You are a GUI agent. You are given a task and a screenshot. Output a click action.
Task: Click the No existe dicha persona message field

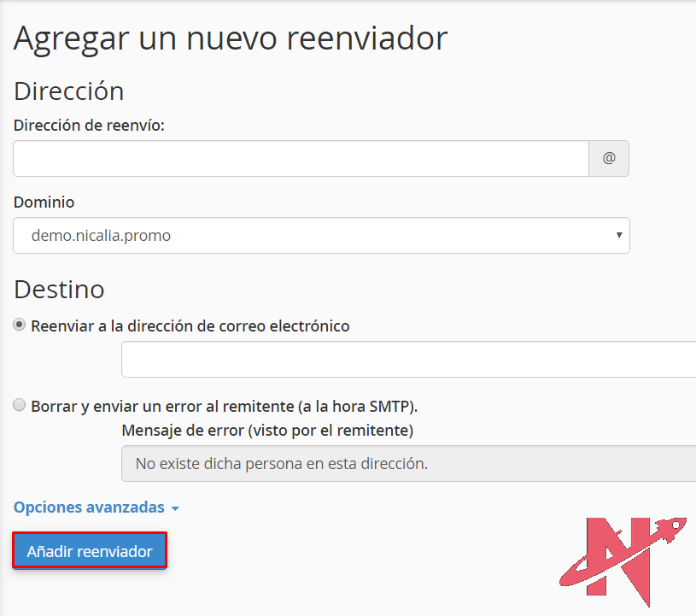408,464
